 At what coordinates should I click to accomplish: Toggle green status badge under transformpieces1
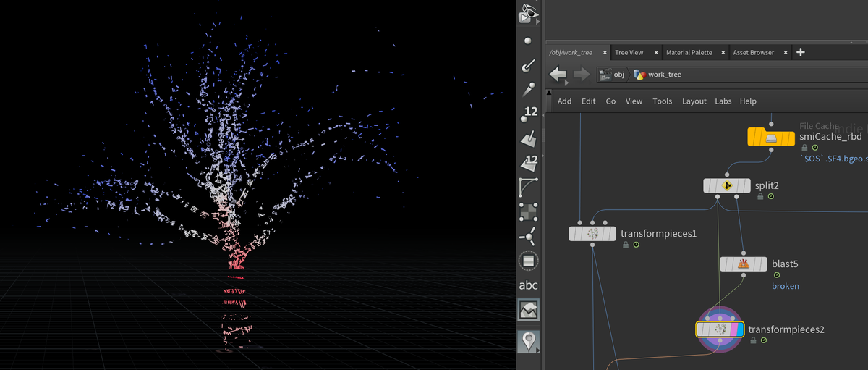point(636,245)
